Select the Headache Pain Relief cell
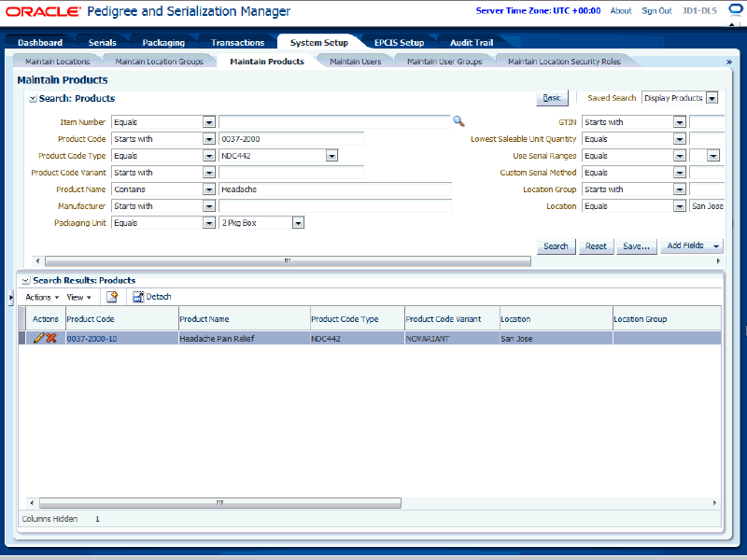747x560 pixels. pos(244,339)
